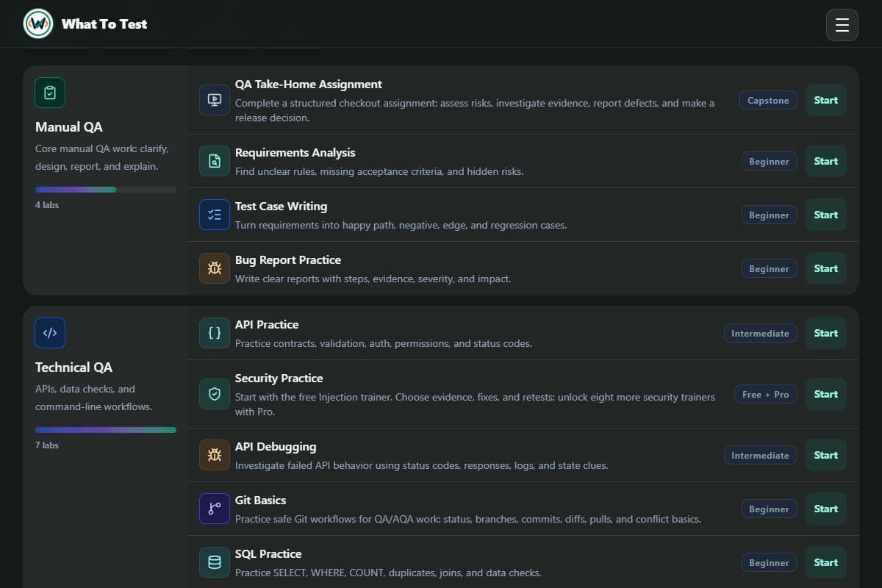
Task: Click the Free + Pro badge
Action: [x=765, y=395]
